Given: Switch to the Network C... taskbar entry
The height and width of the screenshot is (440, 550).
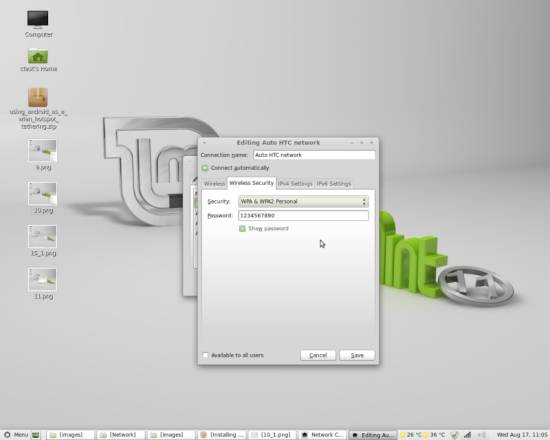Looking at the screenshot, I should pos(323,435).
